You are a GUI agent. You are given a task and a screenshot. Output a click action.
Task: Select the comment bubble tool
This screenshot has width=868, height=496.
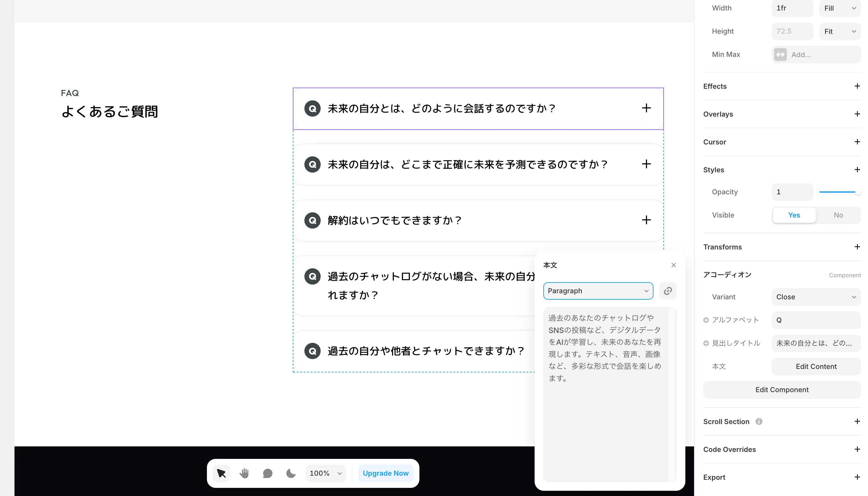point(268,473)
